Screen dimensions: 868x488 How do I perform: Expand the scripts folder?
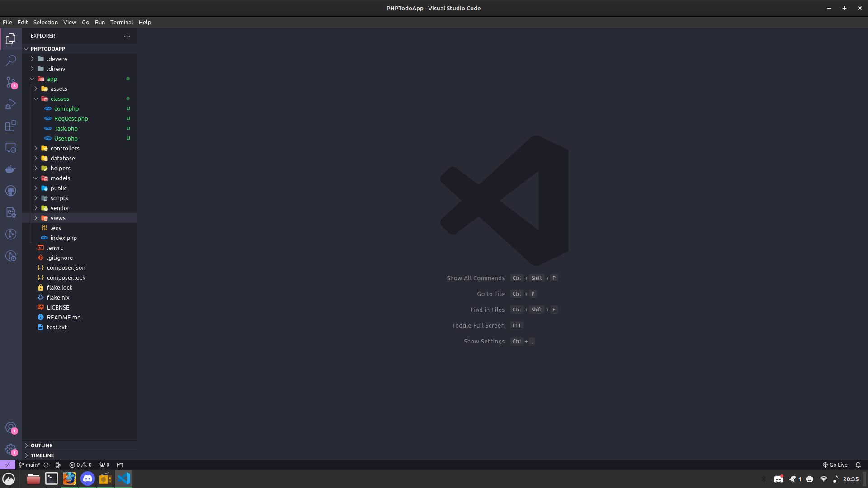click(x=80, y=198)
